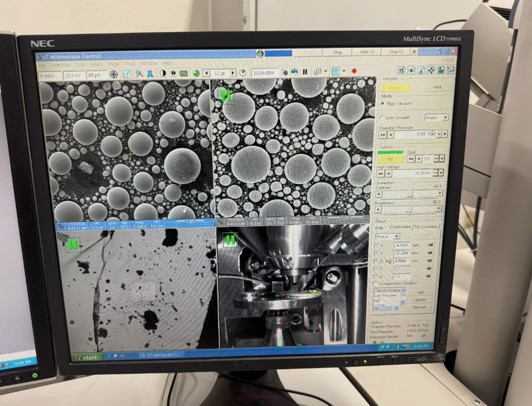Open the sliders alignment page icon
532x406 pixels.
(x=451, y=70)
